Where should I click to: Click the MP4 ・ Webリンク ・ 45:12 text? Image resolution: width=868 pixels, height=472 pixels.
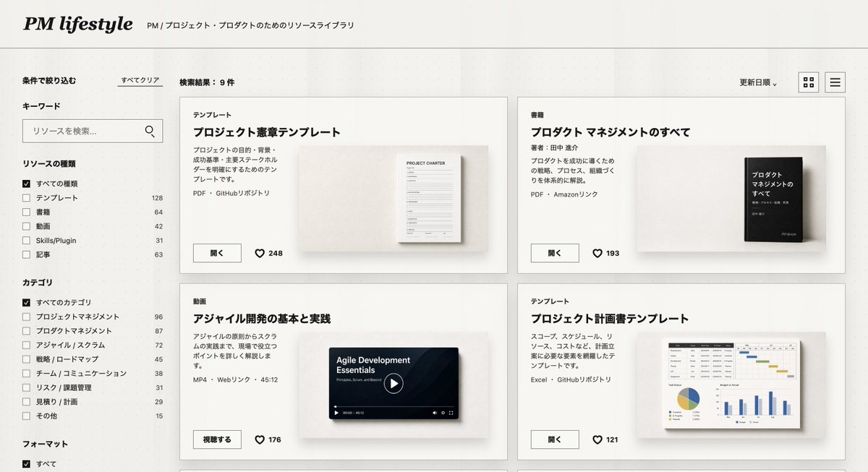click(236, 379)
